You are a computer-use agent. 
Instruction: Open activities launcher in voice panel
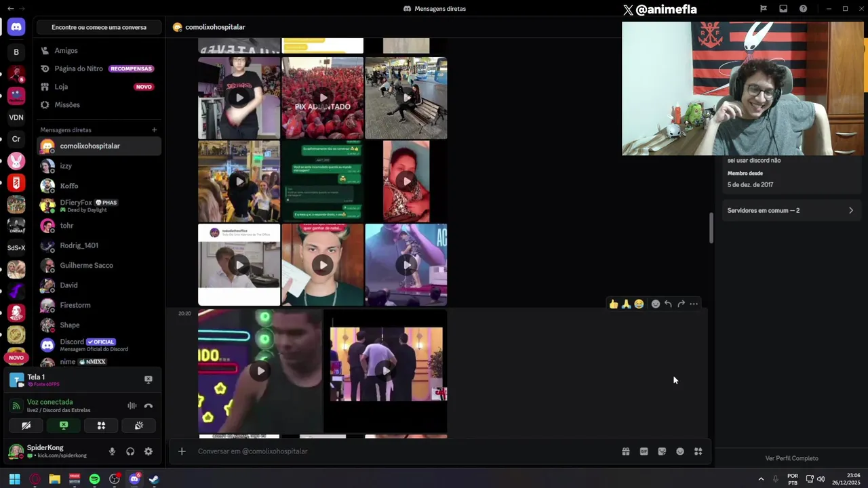click(101, 426)
